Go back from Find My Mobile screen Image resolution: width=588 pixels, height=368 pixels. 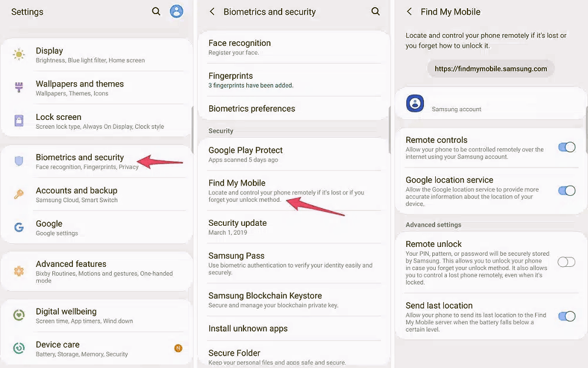(408, 11)
